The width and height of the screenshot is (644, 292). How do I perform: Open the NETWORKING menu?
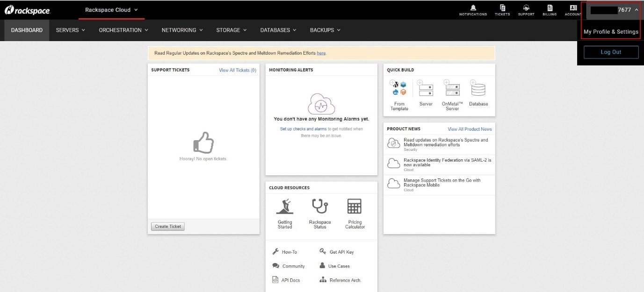click(x=181, y=30)
